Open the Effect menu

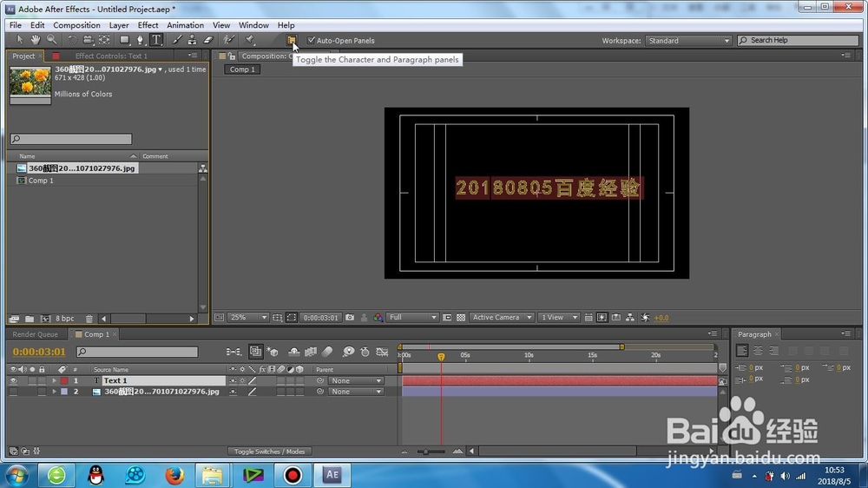[148, 25]
